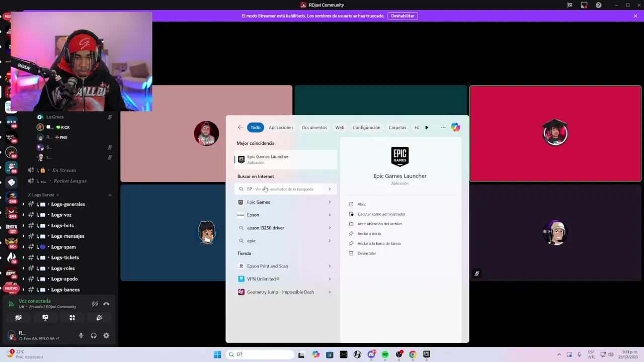
Task: Start screen share from voice panel
Action: pyautogui.click(x=45, y=318)
